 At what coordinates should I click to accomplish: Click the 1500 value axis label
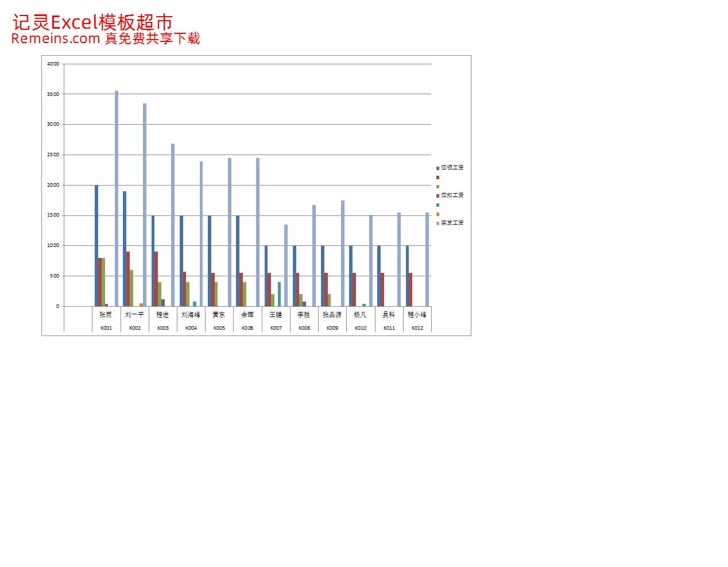(53, 215)
